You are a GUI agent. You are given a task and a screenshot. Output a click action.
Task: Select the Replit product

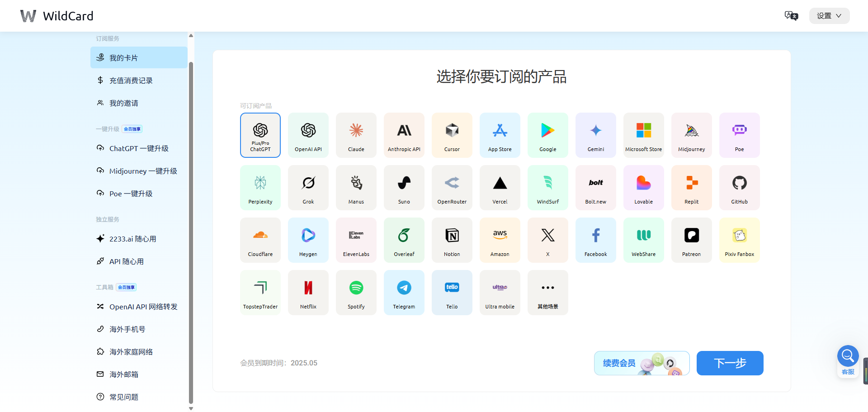[x=692, y=188]
